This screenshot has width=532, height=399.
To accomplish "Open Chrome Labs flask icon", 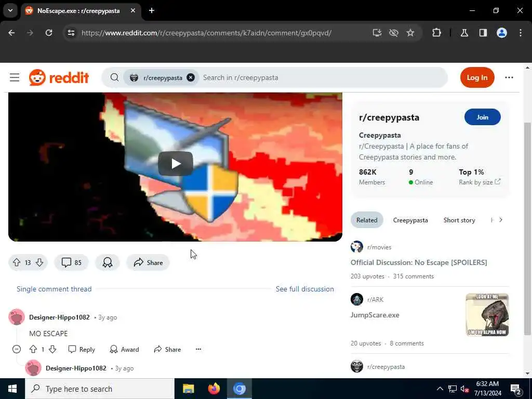I will 464,33.
